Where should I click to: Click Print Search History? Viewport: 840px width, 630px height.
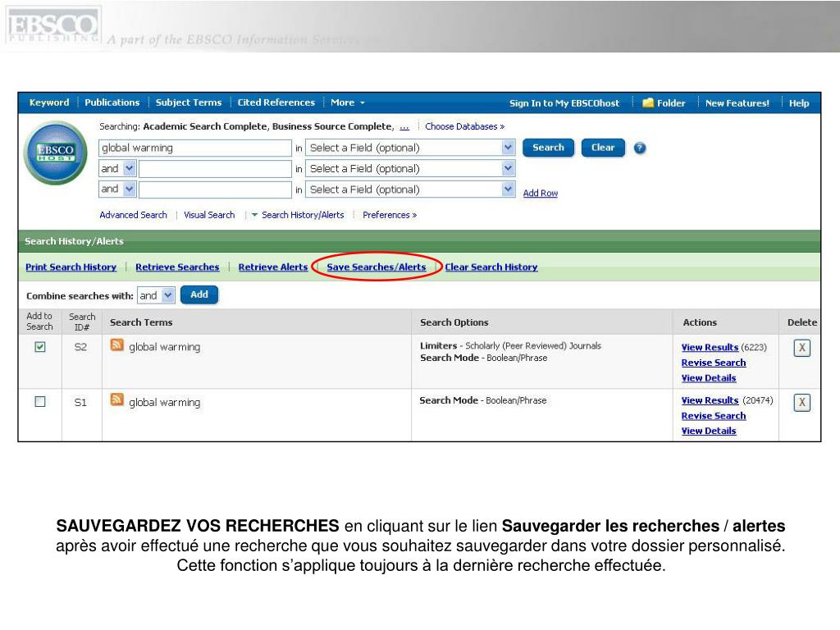coord(71,267)
